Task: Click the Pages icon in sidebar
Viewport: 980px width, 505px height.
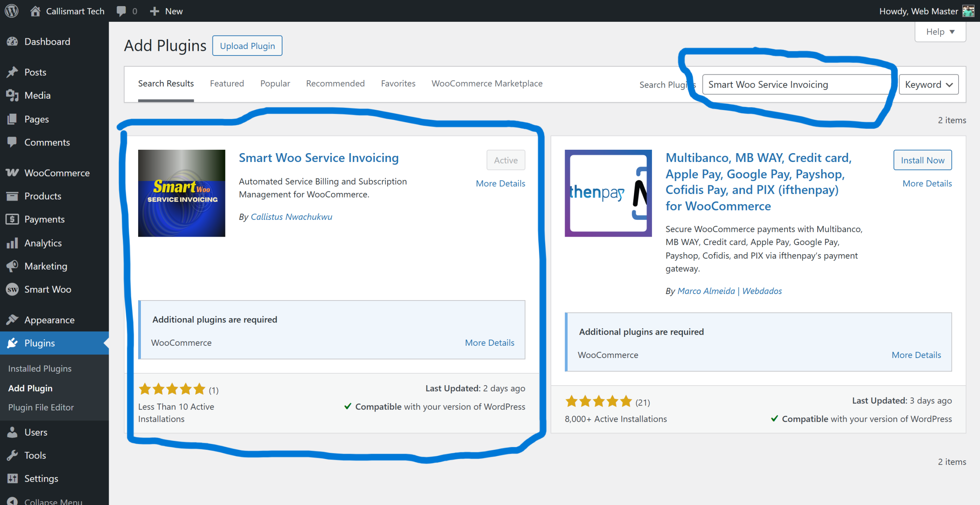Action: (x=12, y=119)
